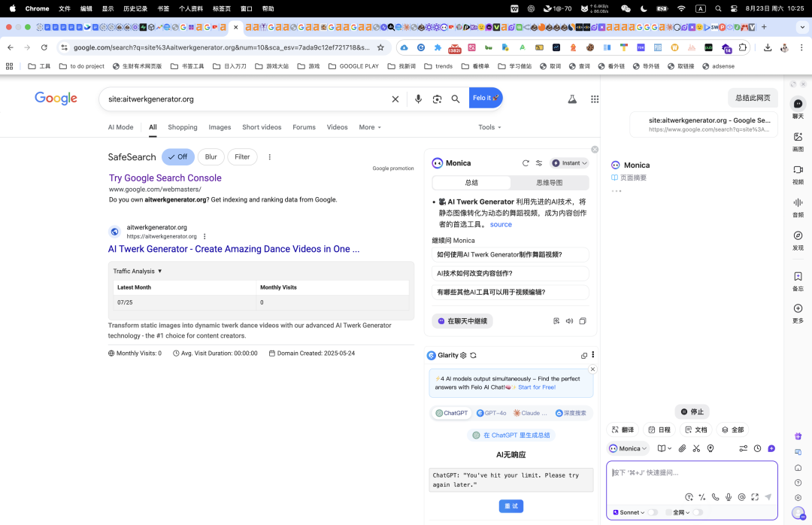Screen dimensions: 812x525
Task: Click the paperclip attach icon in Monica chat
Action: click(683, 448)
